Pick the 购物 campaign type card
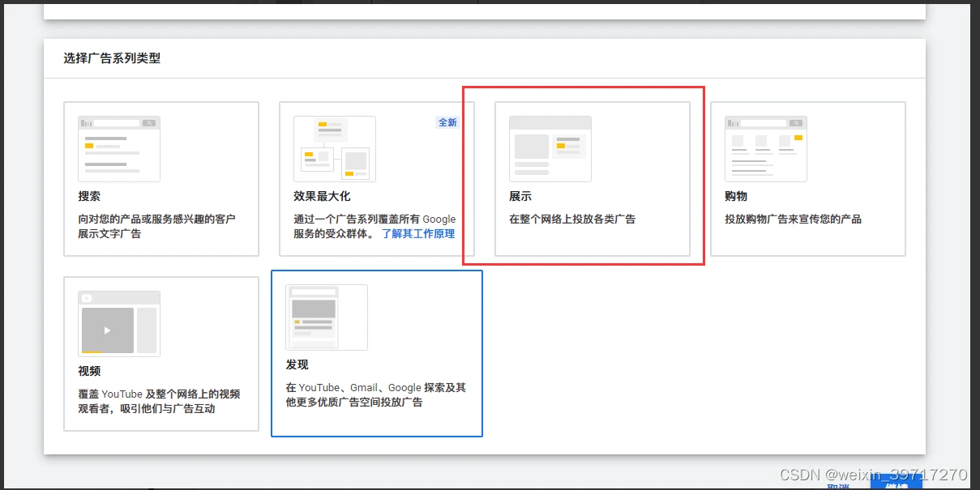This screenshot has width=980, height=490. 808,179
